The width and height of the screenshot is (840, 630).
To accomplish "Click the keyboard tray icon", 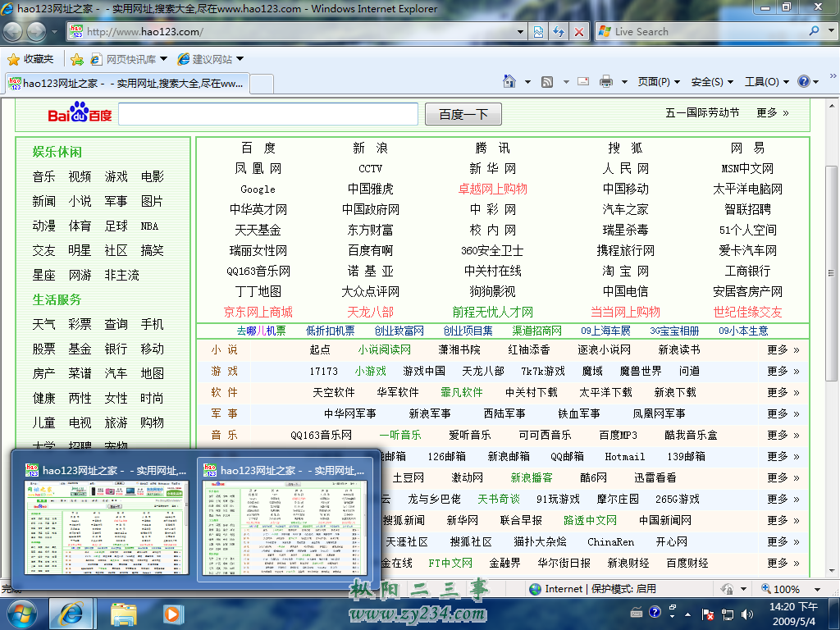I will [x=636, y=612].
